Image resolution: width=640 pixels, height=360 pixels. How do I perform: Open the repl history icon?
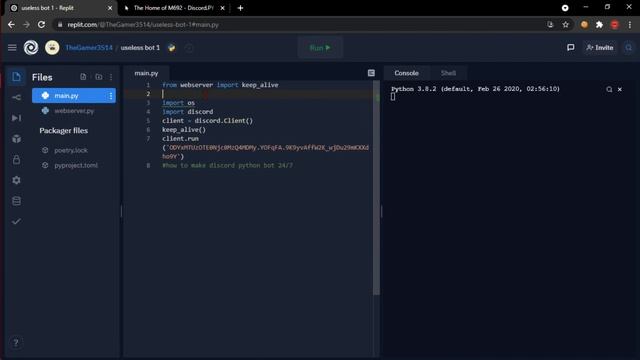coord(189,48)
